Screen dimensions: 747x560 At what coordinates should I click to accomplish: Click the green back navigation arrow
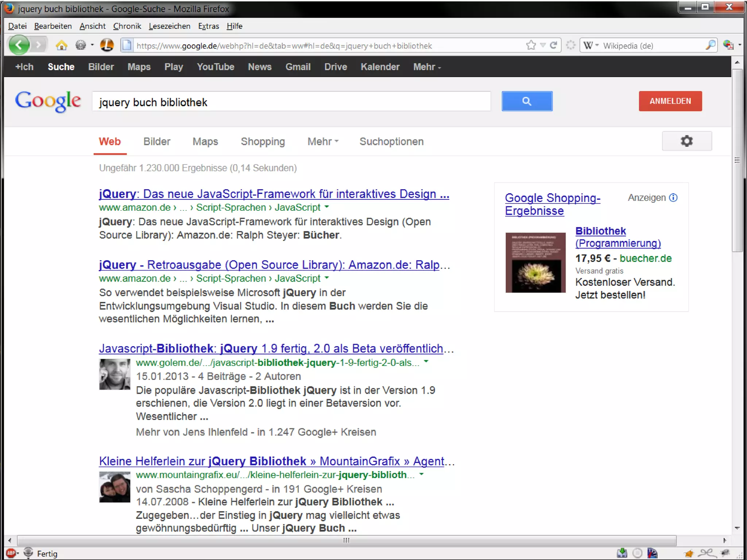pyautogui.click(x=19, y=45)
